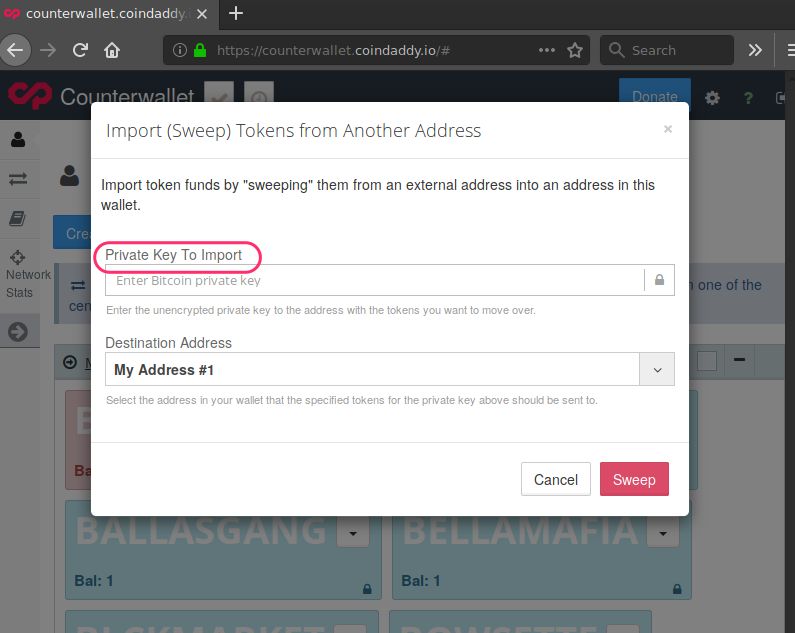
Task: Bookmark this page with star icon
Action: (575, 50)
